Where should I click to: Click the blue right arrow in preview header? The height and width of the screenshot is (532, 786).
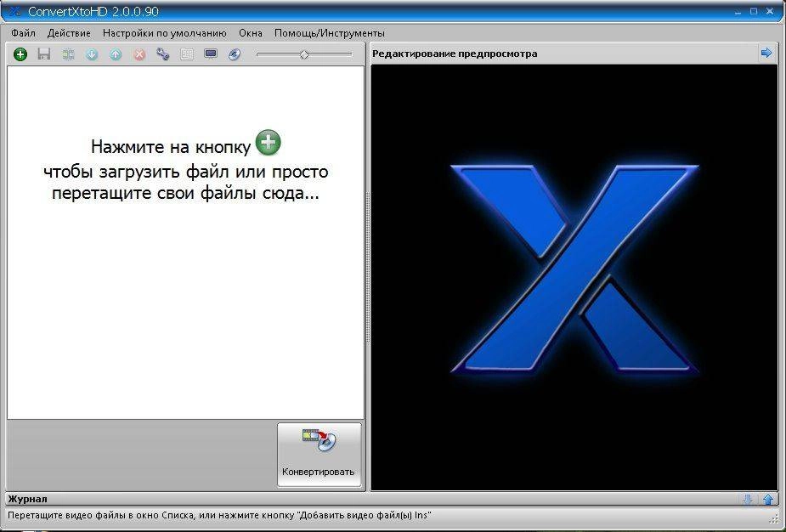click(766, 53)
